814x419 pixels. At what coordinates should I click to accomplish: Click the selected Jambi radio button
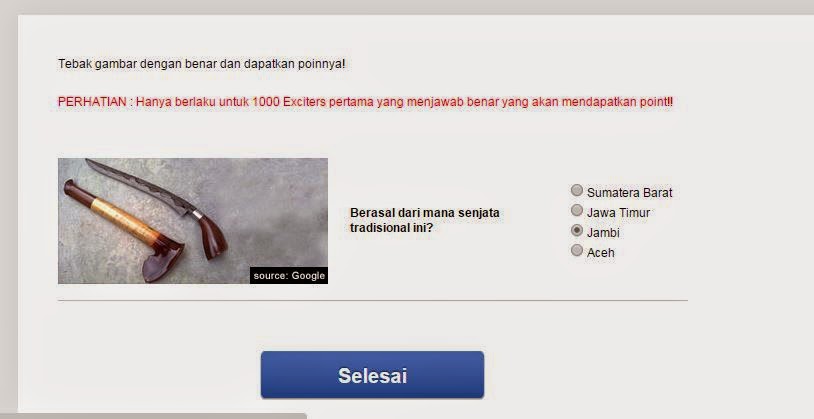coord(577,230)
